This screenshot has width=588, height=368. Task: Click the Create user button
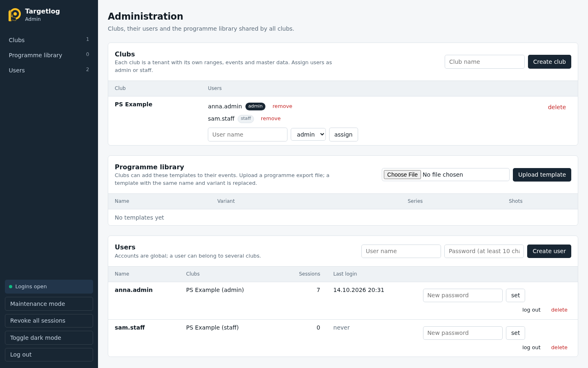pyautogui.click(x=549, y=251)
